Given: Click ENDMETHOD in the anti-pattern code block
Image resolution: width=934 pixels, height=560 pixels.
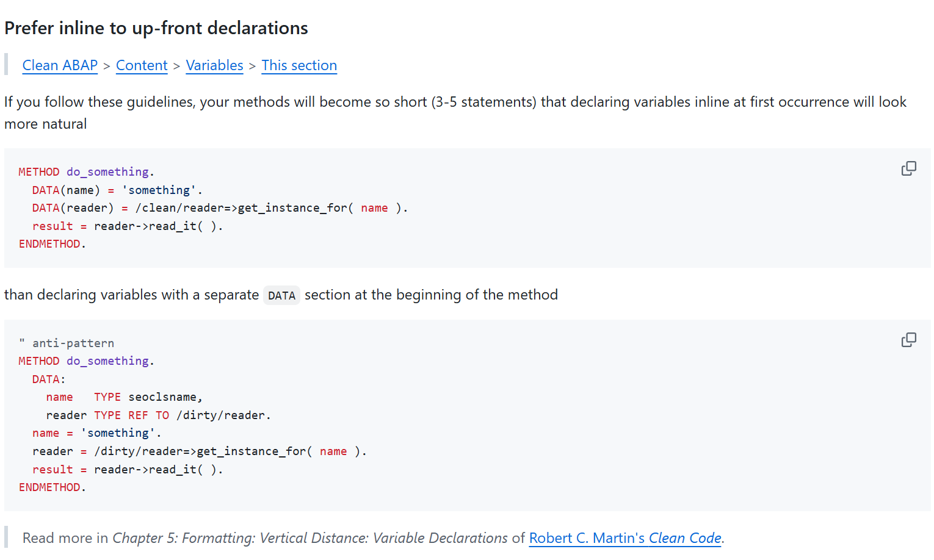Looking at the screenshot, I should 52,487.
